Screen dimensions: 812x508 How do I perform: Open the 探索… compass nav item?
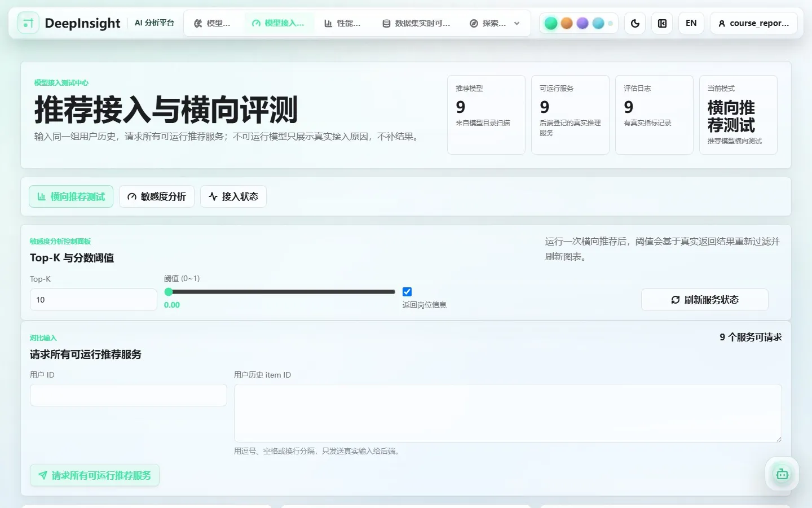click(x=488, y=23)
